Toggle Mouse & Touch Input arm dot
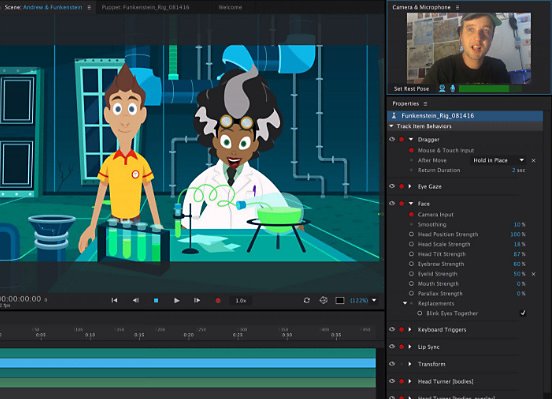The height and width of the screenshot is (399, 552). (x=411, y=150)
